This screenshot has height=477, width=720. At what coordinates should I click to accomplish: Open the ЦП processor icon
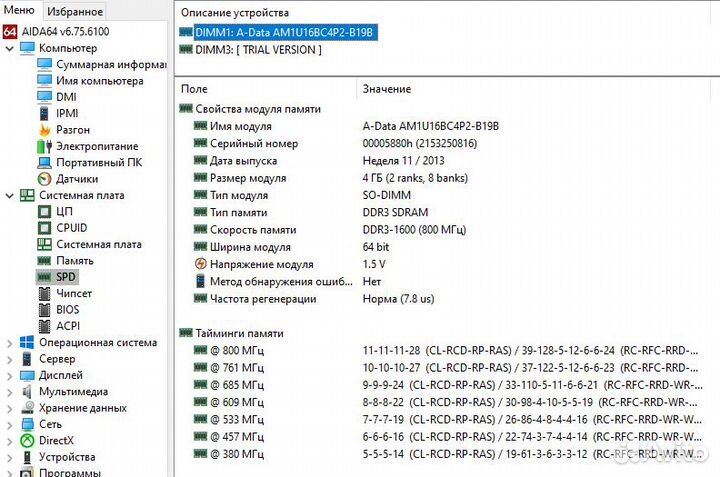[44, 212]
